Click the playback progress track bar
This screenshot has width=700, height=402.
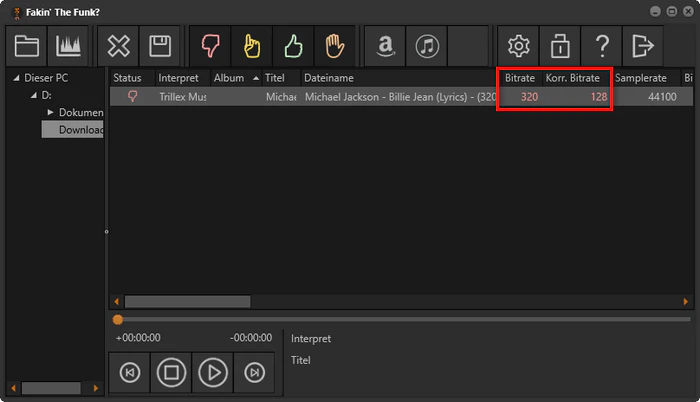(404, 320)
